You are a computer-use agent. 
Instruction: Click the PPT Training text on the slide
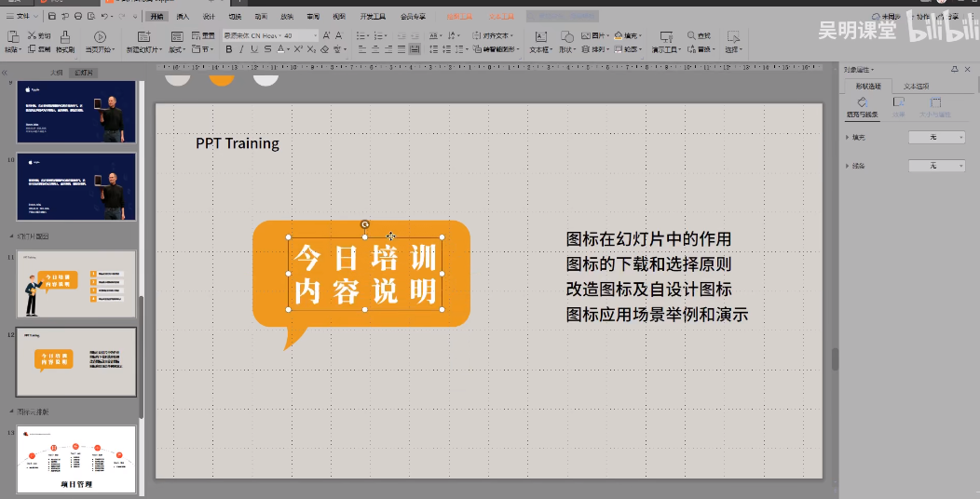238,143
